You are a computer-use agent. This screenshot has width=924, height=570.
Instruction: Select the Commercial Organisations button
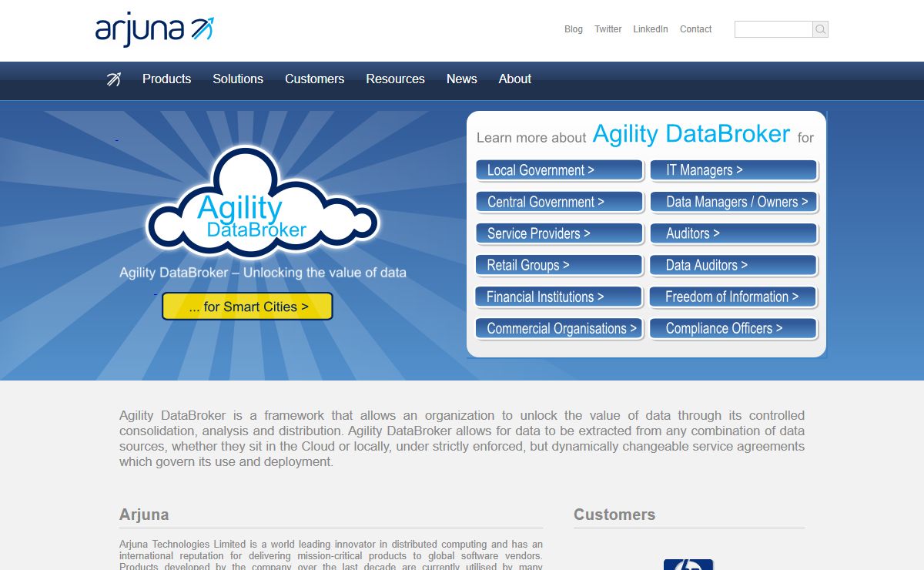[x=559, y=328]
